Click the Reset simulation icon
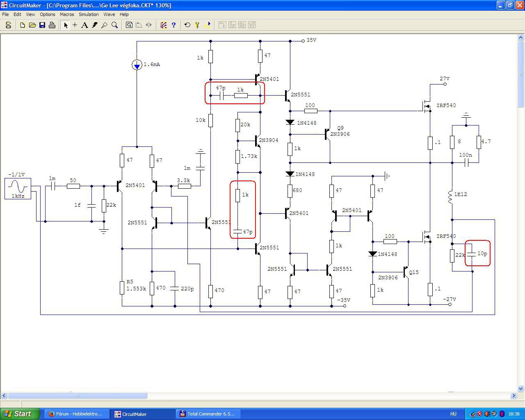This screenshot has height=420, width=525. click(187, 25)
